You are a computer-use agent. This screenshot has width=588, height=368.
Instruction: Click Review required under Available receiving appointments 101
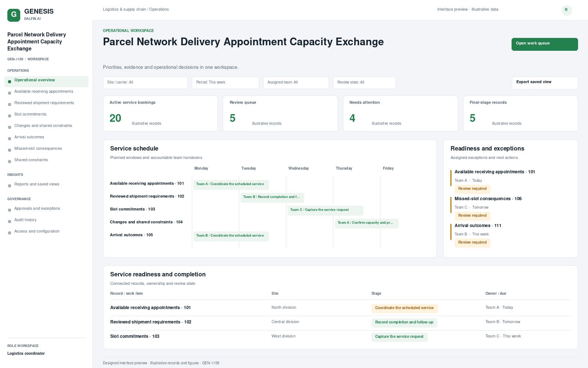(472, 189)
